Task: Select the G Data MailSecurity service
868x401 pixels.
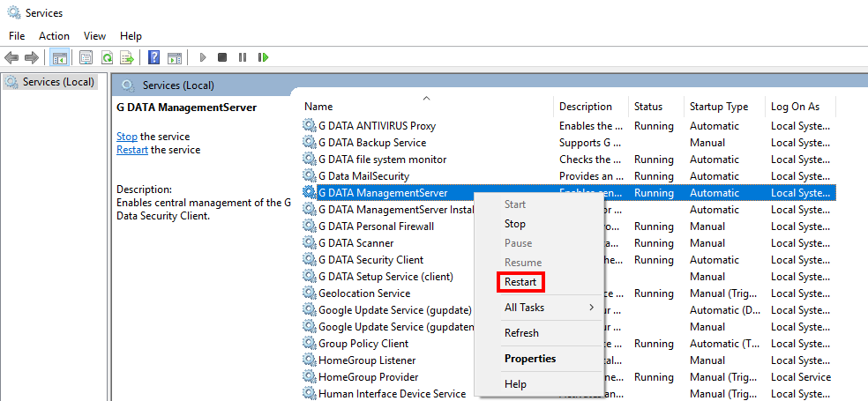Action: 363,176
